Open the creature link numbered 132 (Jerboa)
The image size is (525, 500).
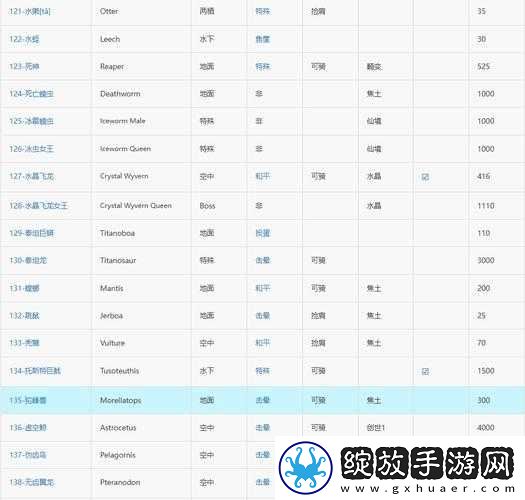[24, 315]
